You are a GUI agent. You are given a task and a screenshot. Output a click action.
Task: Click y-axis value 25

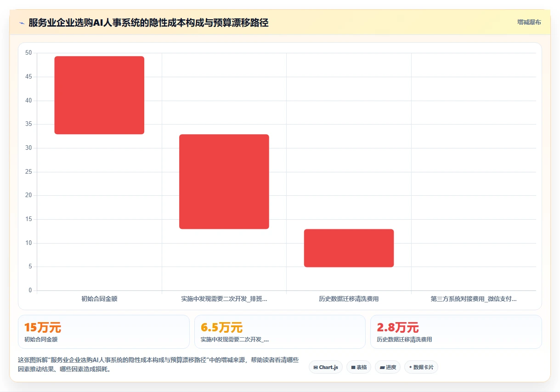[28, 172]
